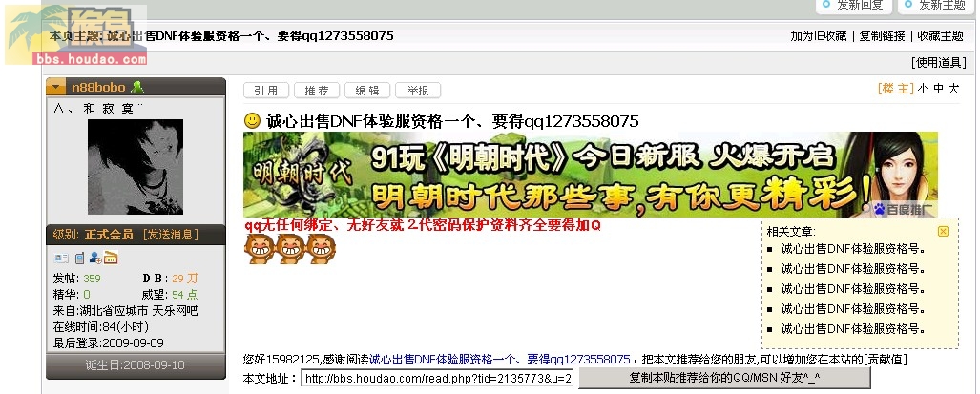Image resolution: width=980 pixels, height=394 pixels.
Task: Set font size to 大
Action: pos(953,89)
